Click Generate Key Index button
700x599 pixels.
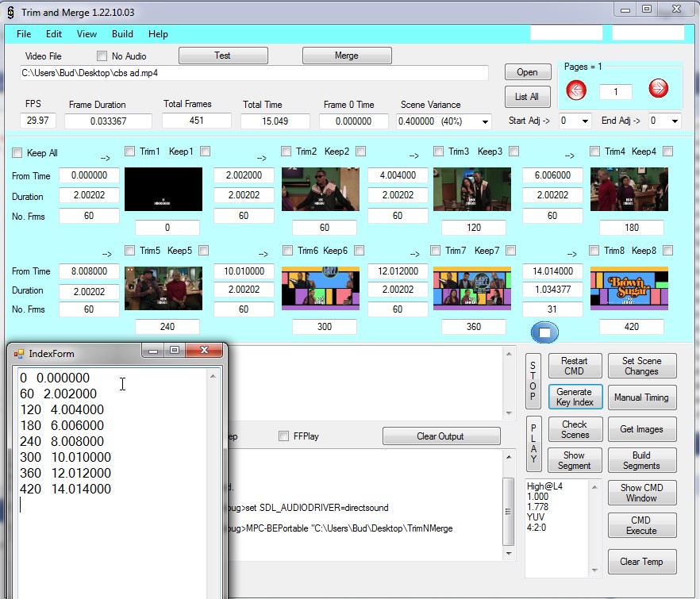click(x=575, y=397)
